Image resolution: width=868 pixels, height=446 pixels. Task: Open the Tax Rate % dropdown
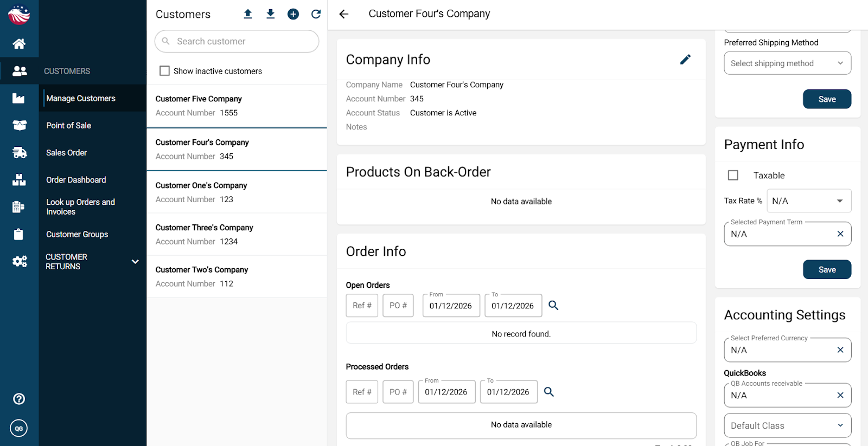coord(809,201)
